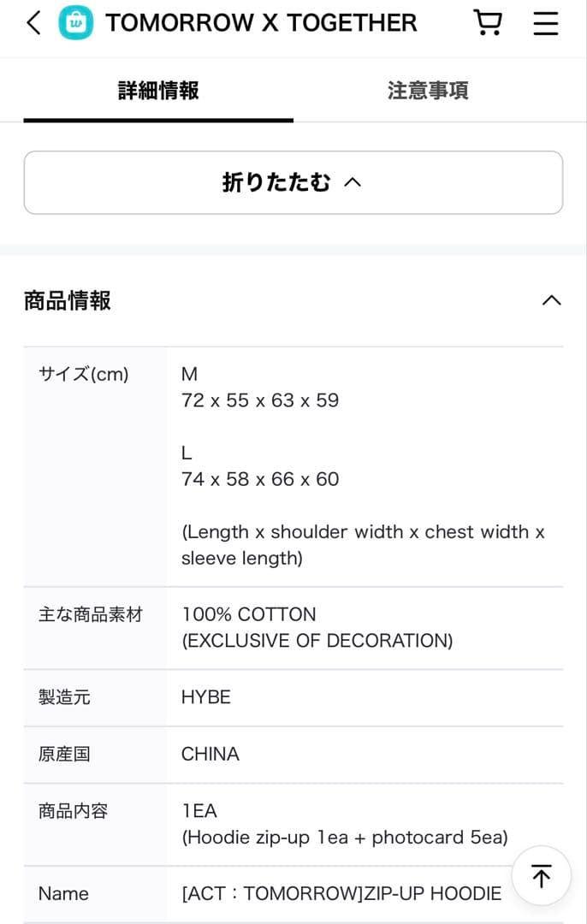587x924 pixels.
Task: Tap the 100% COTTON material text
Action: (249, 614)
